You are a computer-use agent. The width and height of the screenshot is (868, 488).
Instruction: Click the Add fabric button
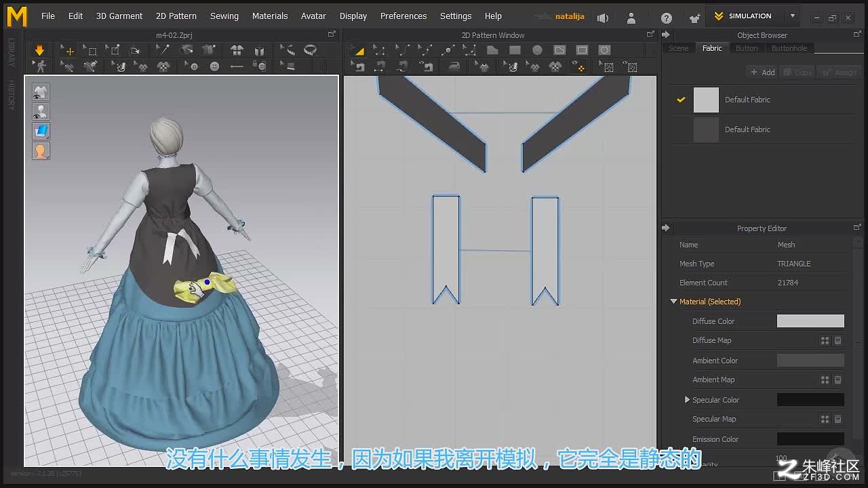pyautogui.click(x=762, y=73)
